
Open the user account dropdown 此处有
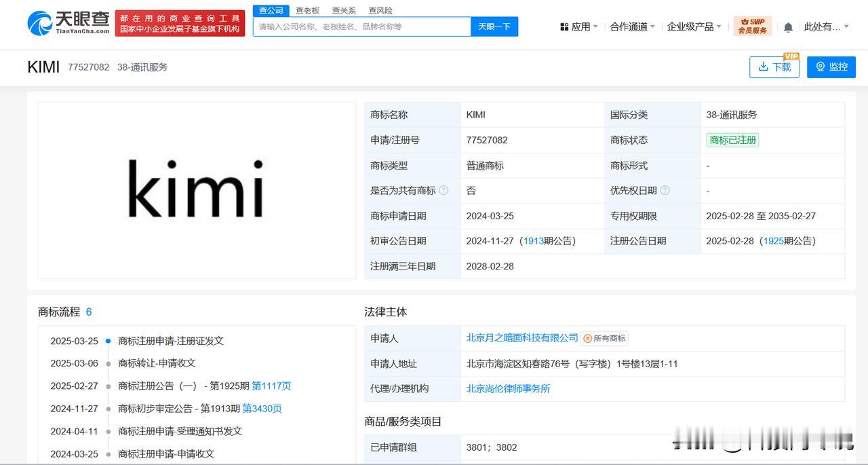point(827,27)
